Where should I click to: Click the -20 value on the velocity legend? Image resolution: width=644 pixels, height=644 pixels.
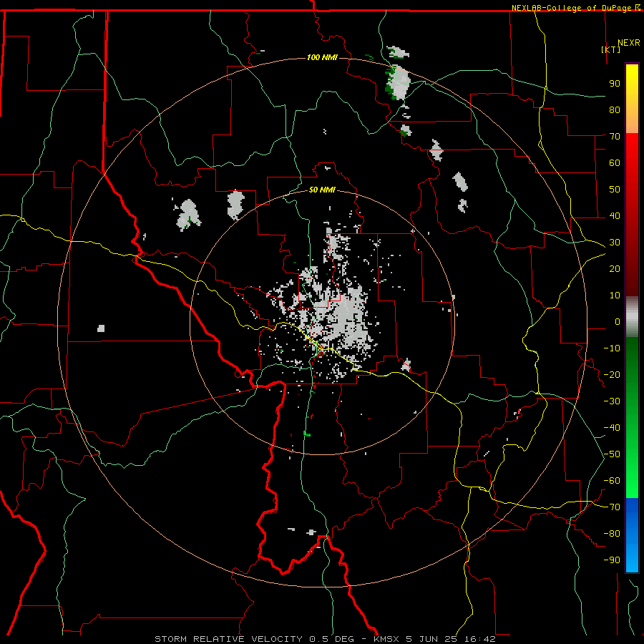coord(612,374)
